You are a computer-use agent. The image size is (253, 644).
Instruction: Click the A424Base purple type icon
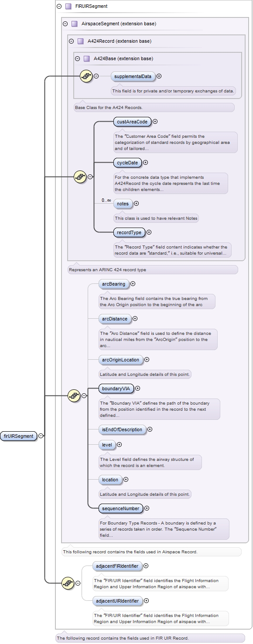point(86,59)
